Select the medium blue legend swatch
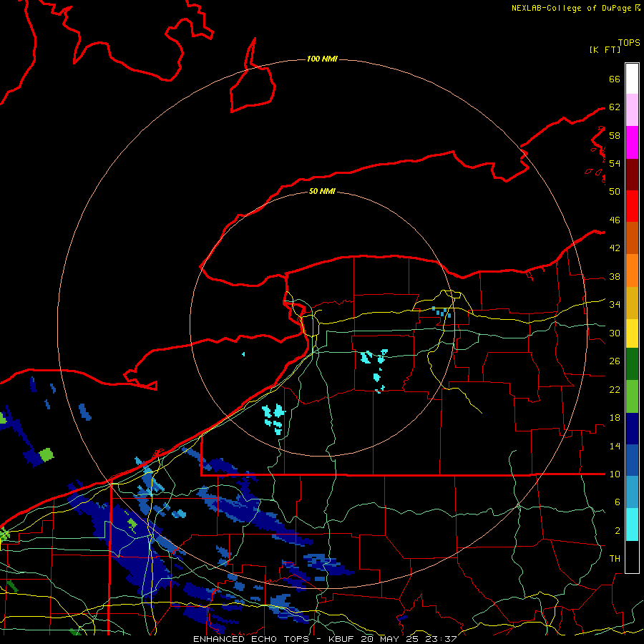Image resolution: width=644 pixels, height=644 pixels. [x=632, y=460]
